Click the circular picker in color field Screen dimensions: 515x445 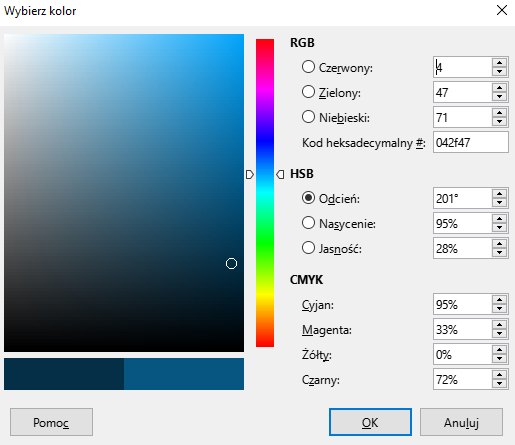[231, 264]
